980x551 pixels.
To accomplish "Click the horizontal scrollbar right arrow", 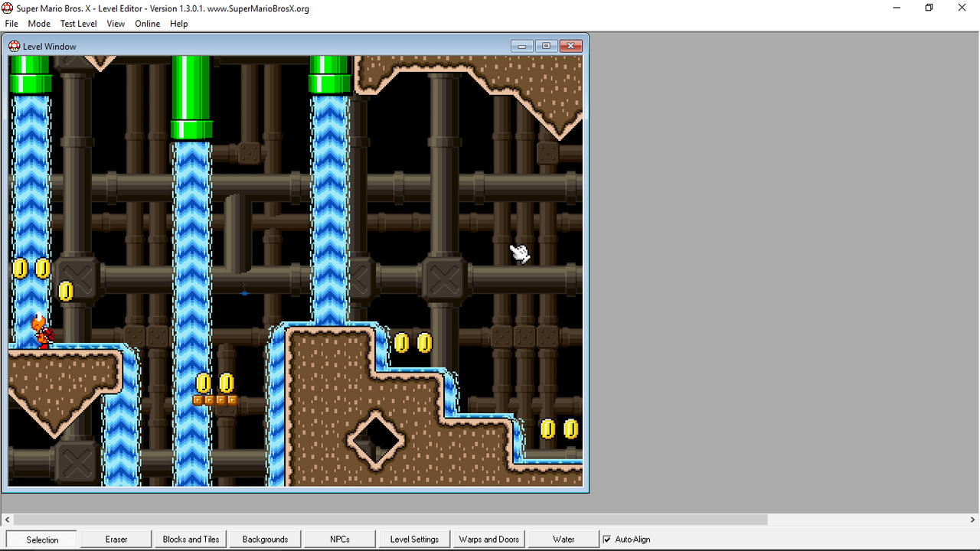I will tap(973, 520).
